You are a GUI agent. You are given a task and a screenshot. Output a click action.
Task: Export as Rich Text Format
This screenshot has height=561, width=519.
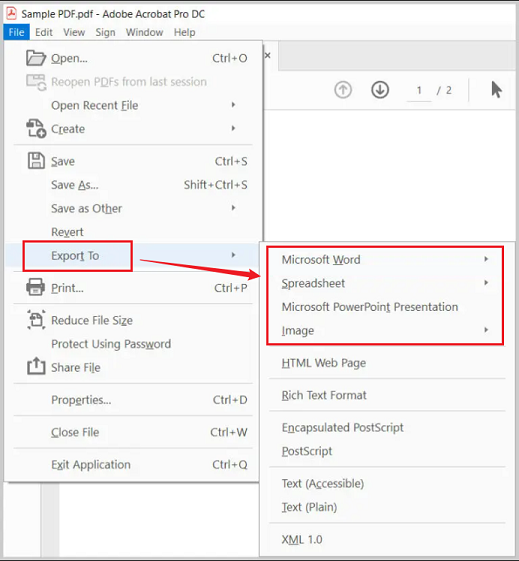tap(387, 395)
